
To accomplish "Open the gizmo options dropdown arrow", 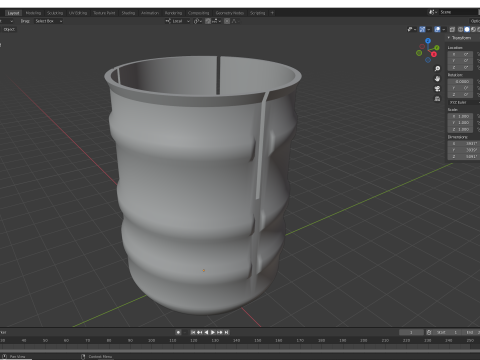I will (429, 30).
